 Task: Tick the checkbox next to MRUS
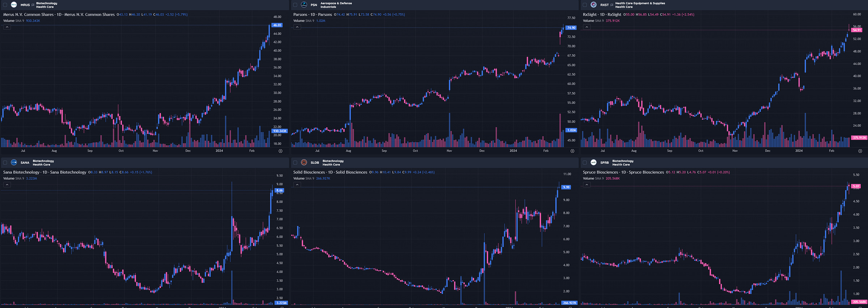(5, 5)
